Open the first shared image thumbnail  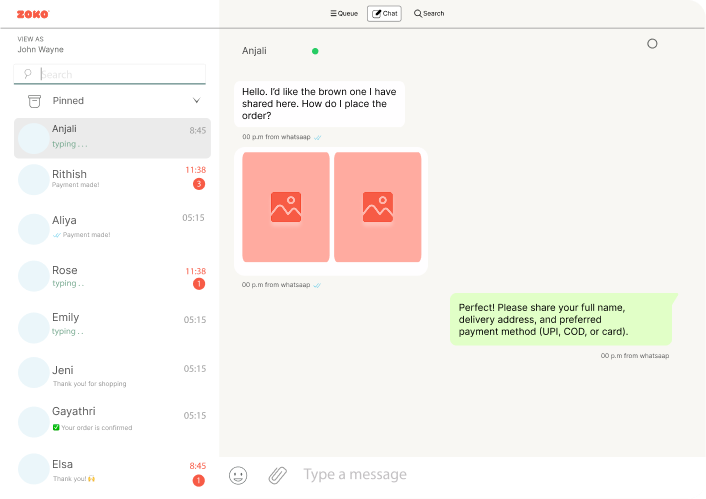click(x=286, y=207)
